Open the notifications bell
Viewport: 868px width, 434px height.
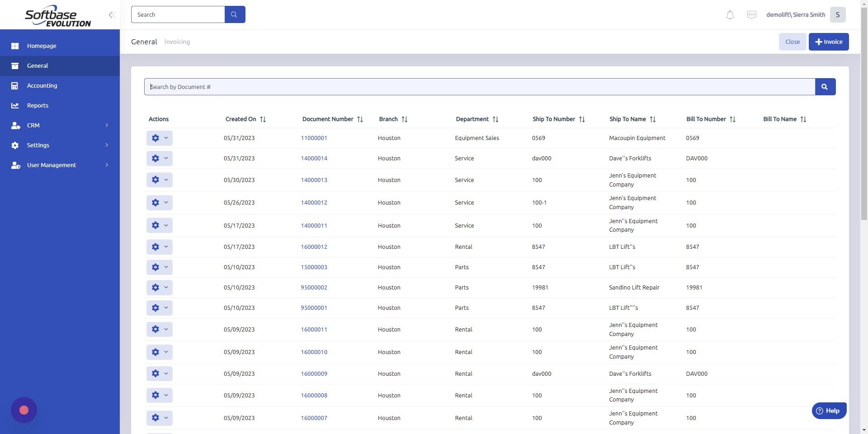point(730,14)
